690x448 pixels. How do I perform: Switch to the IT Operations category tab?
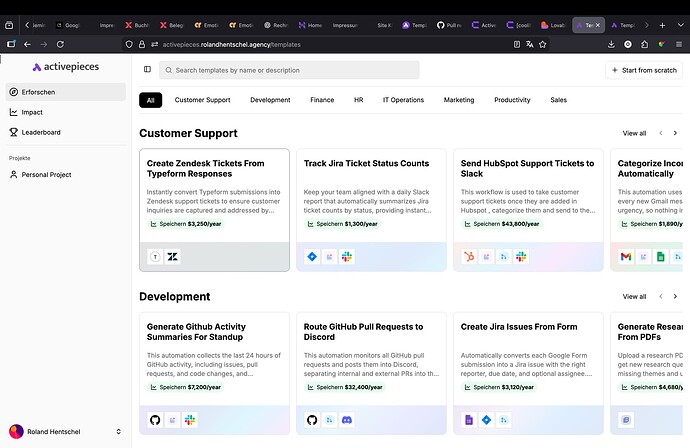[404, 100]
